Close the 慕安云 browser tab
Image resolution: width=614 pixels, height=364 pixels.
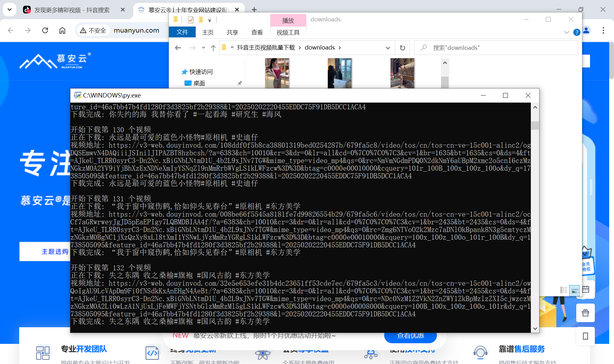pyautogui.click(x=237, y=10)
